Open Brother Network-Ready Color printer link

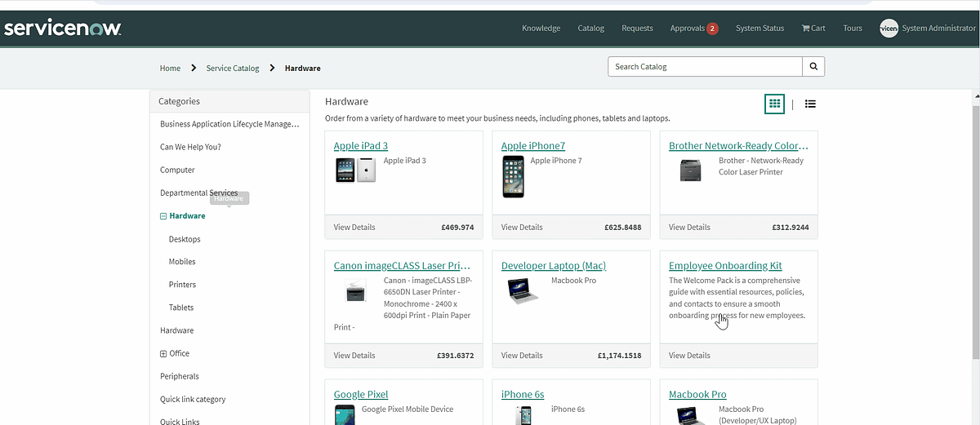[739, 146]
